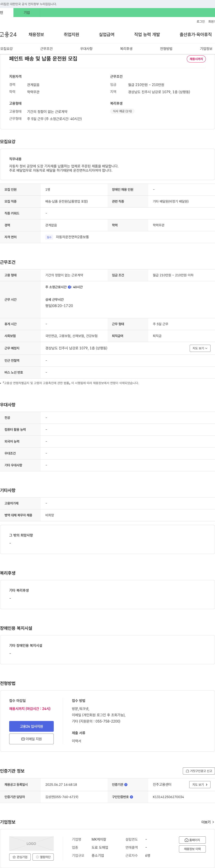
Task: Click the star icon in 관심기업
Action: (x=14, y=857)
